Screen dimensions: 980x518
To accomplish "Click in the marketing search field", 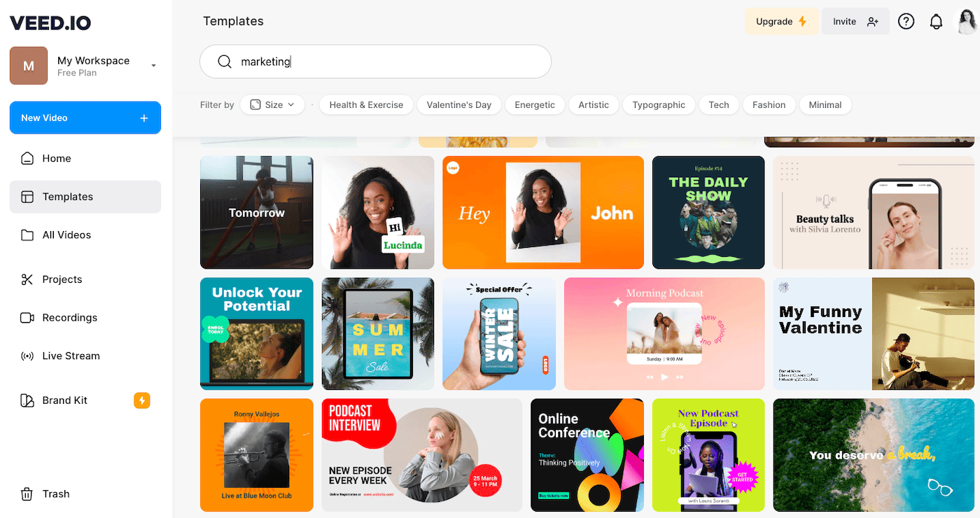I will (x=376, y=62).
